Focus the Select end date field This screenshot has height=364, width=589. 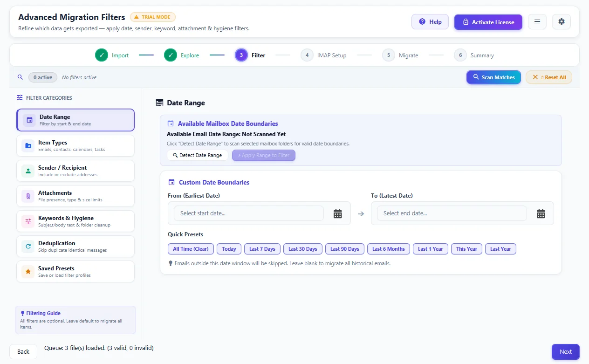tap(452, 213)
